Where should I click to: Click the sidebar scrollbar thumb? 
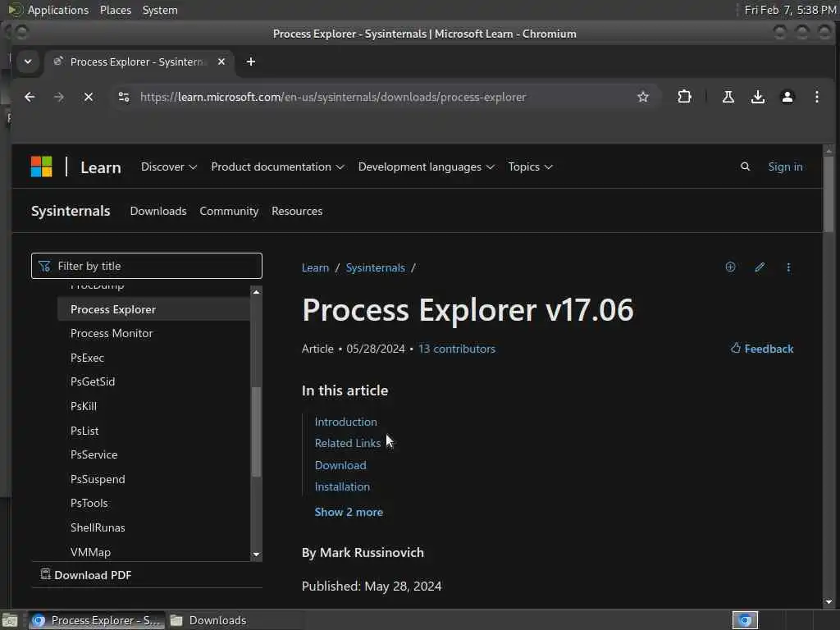[x=256, y=431]
